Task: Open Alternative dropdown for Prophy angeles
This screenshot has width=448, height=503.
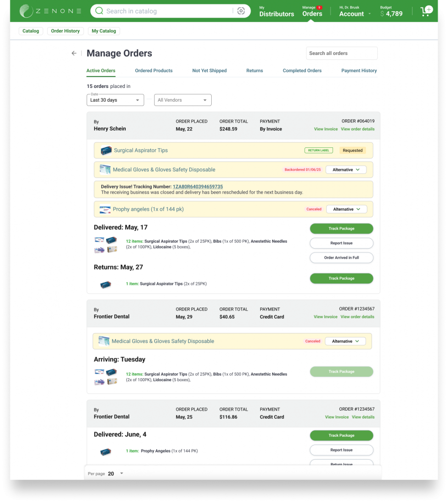Action: 346,209
